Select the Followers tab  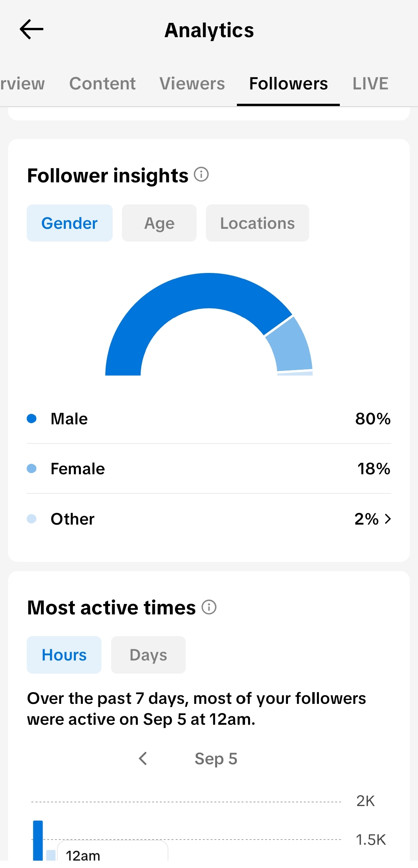[288, 84]
